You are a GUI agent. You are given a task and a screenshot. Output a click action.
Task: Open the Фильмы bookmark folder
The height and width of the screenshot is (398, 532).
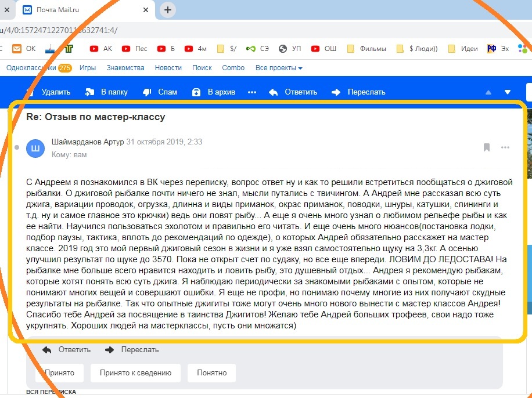366,49
